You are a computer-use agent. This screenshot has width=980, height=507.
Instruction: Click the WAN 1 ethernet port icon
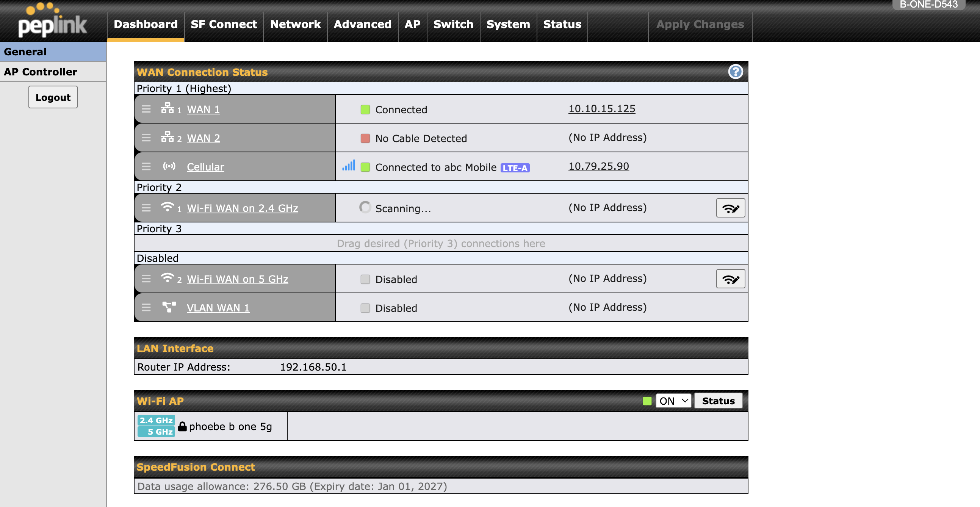pos(167,108)
